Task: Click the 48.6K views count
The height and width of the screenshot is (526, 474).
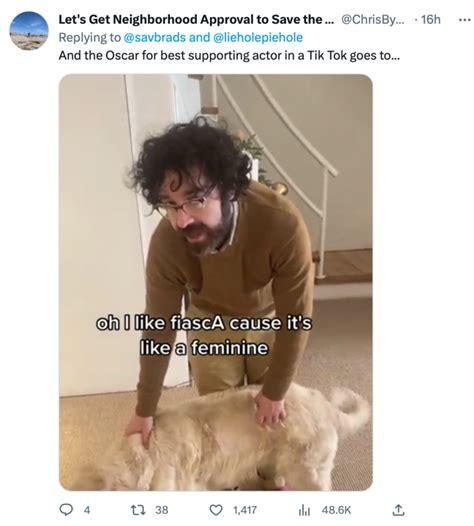Action: (336, 510)
